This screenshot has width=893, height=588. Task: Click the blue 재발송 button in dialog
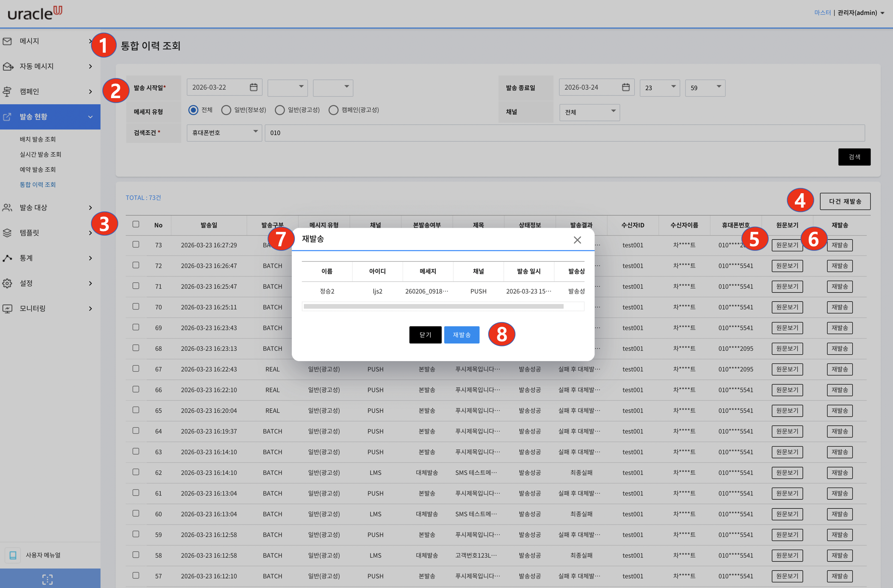461,335
